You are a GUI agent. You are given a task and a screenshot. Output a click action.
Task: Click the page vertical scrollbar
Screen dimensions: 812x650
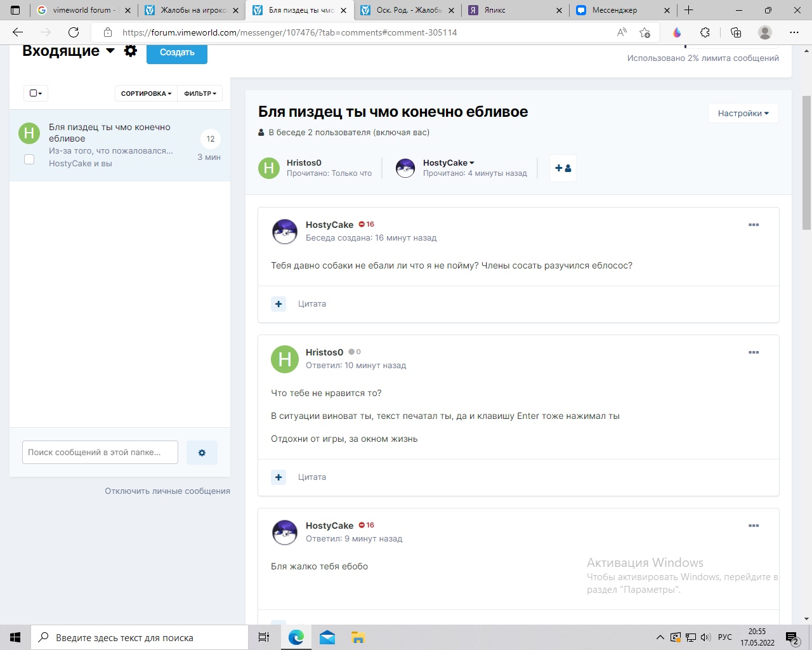tap(806, 162)
